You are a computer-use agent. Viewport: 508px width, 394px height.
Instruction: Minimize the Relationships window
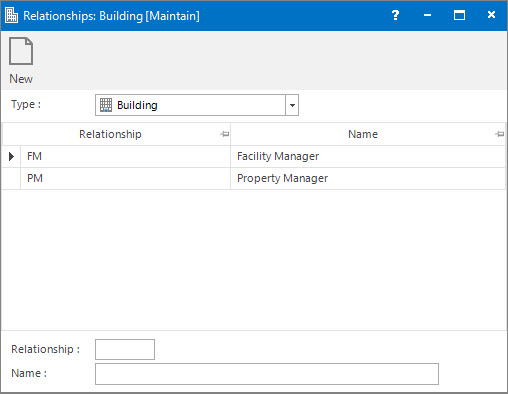[427, 15]
